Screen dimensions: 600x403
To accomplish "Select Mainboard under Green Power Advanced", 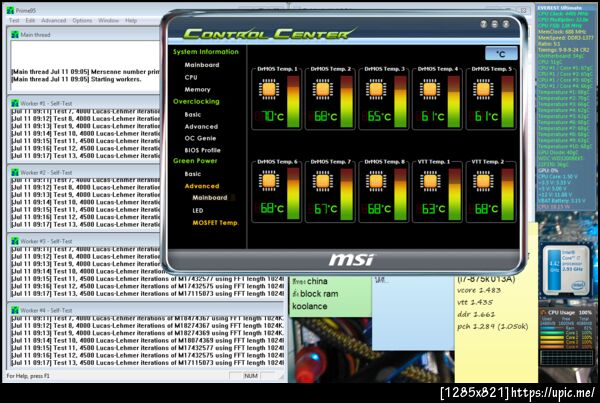I will (x=210, y=197).
